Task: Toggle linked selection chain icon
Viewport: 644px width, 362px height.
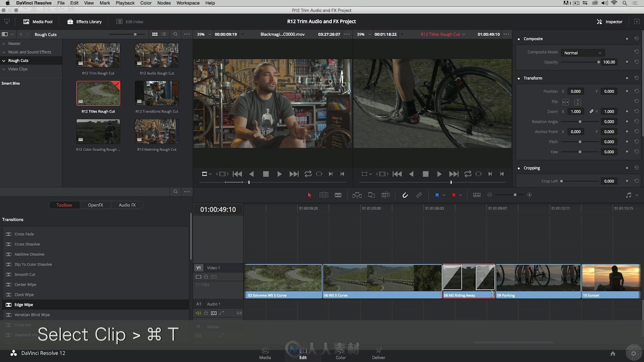Action: click(x=419, y=195)
